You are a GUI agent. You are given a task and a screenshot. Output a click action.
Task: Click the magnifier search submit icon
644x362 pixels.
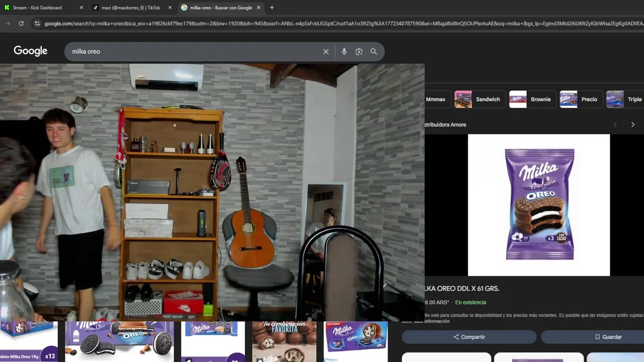pos(374,52)
